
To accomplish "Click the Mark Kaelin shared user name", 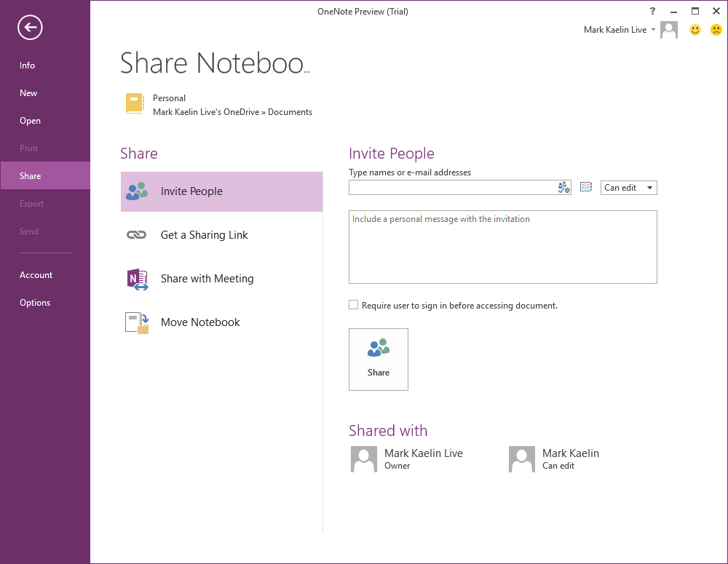I will 571,453.
